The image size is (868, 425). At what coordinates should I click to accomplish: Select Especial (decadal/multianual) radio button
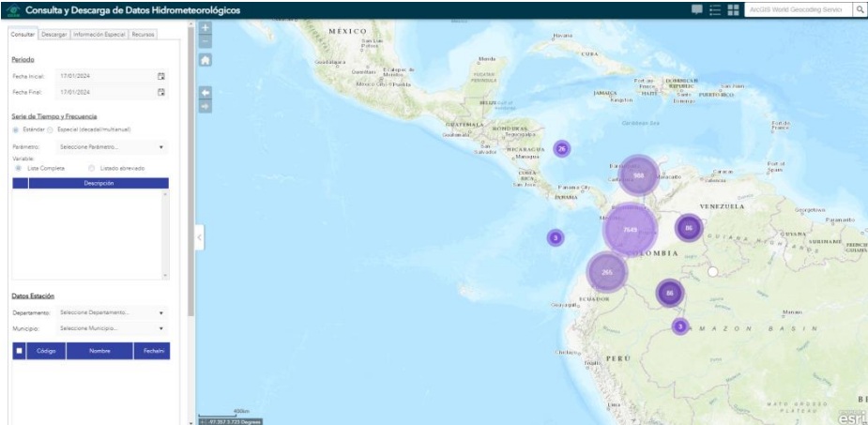tap(50, 129)
